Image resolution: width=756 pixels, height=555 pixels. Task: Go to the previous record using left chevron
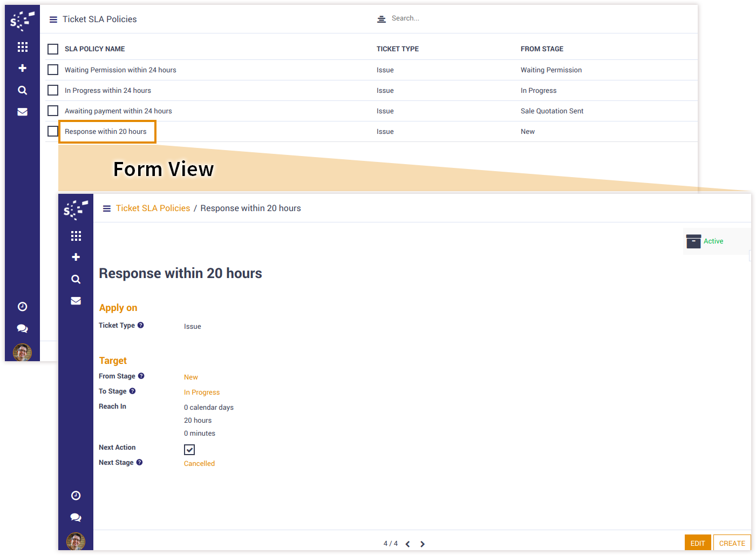coord(408,544)
